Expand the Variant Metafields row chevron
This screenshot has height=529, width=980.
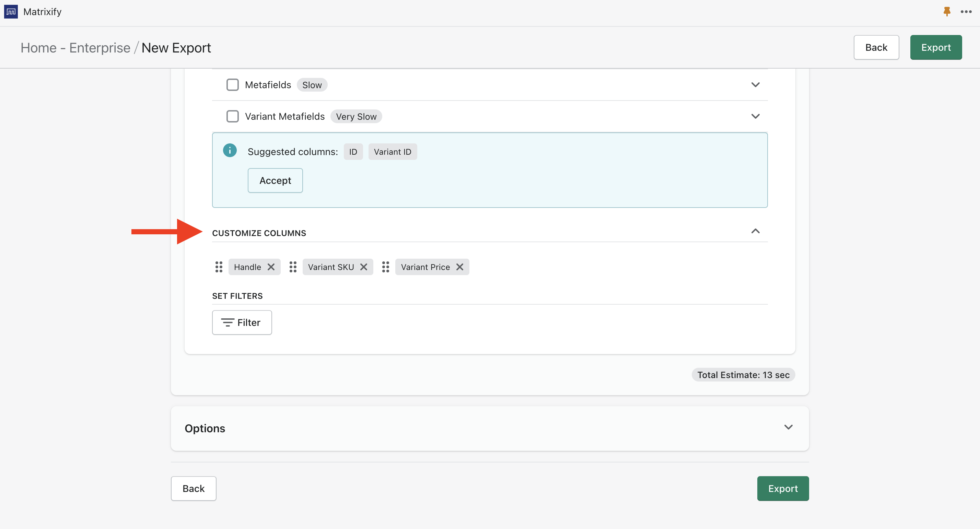point(755,116)
